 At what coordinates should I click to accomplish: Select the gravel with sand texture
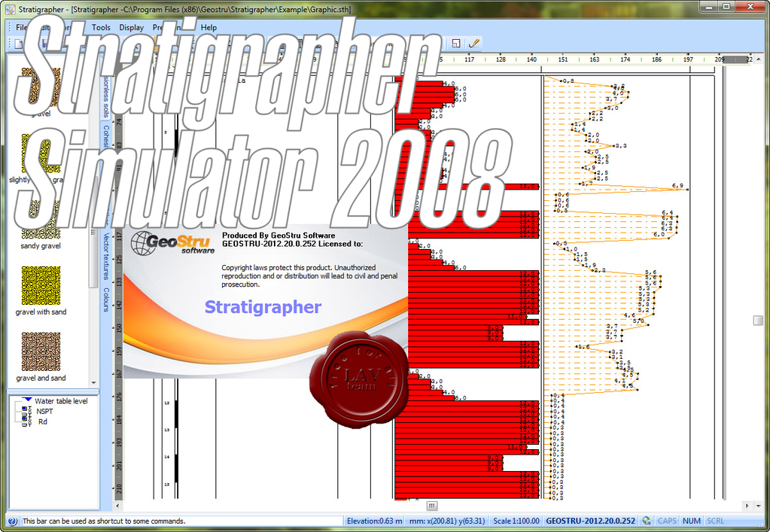(x=41, y=290)
